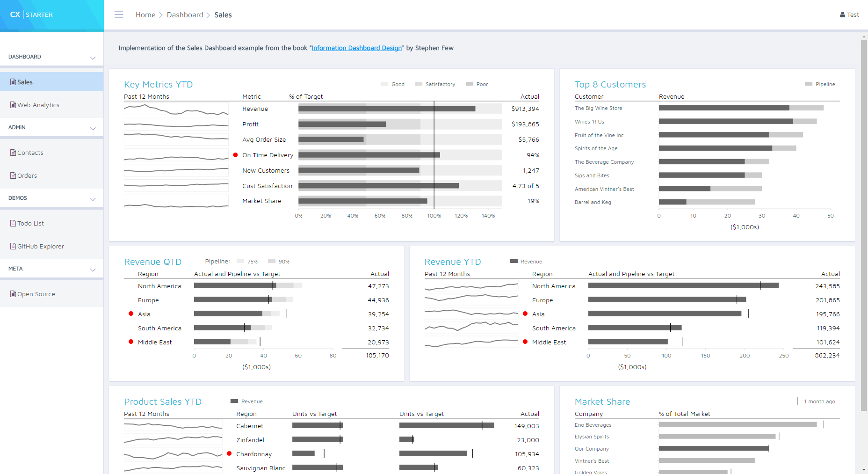Click the Revenue legend swatch in Revenue YTD

514,262
